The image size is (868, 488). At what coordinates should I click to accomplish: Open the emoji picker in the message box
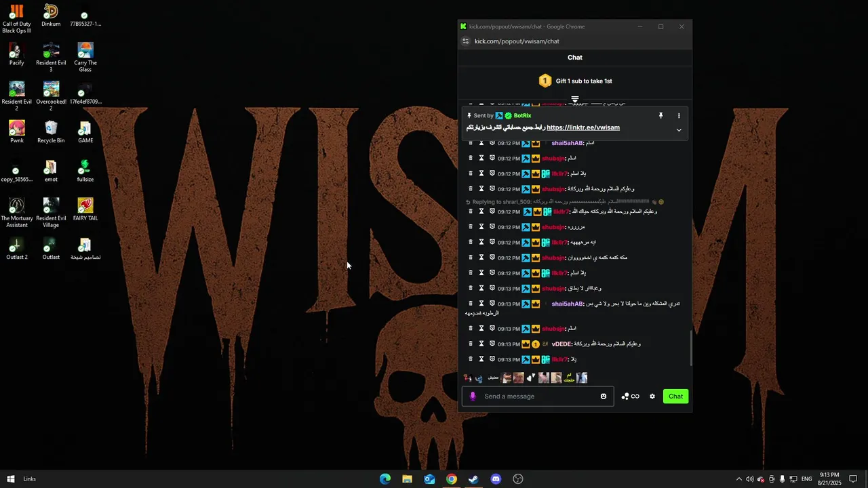[604, 396]
